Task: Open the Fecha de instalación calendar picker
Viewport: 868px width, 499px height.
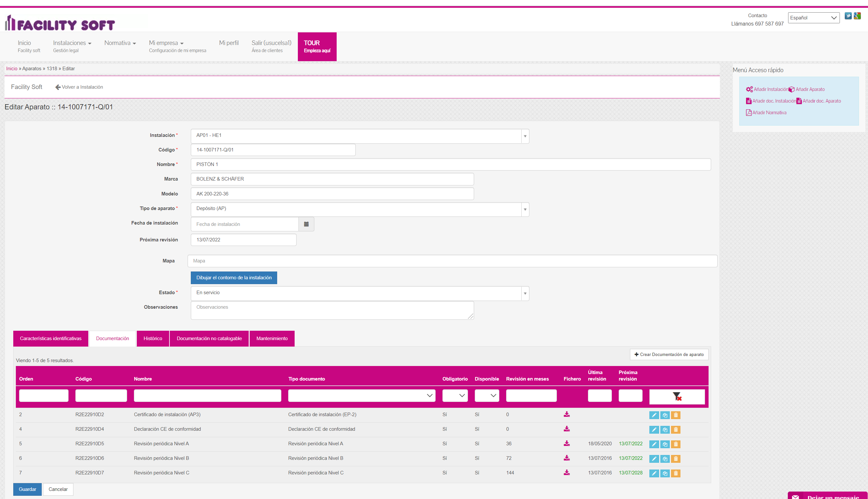Action: pos(306,224)
